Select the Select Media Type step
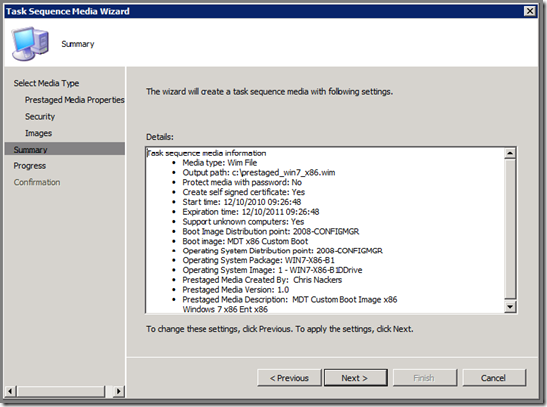 coord(46,83)
